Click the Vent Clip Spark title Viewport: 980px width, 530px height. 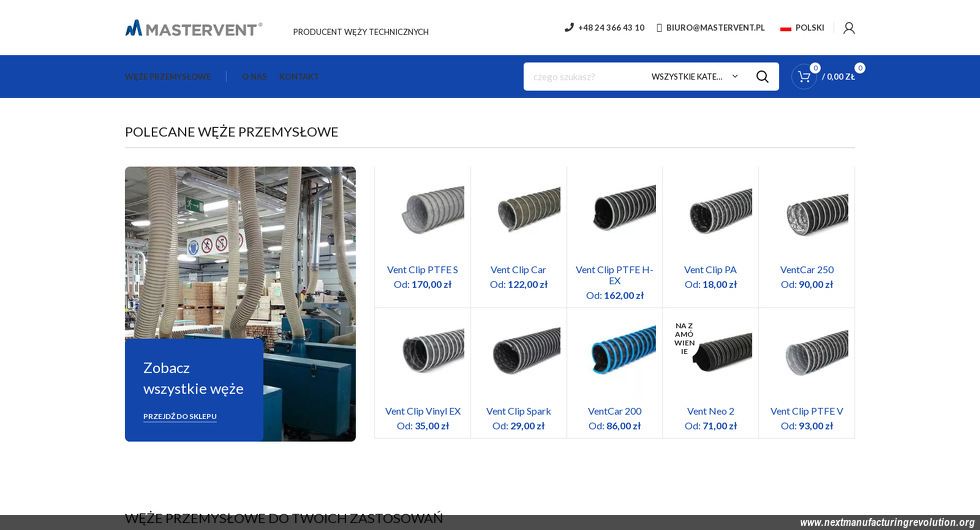(x=518, y=411)
